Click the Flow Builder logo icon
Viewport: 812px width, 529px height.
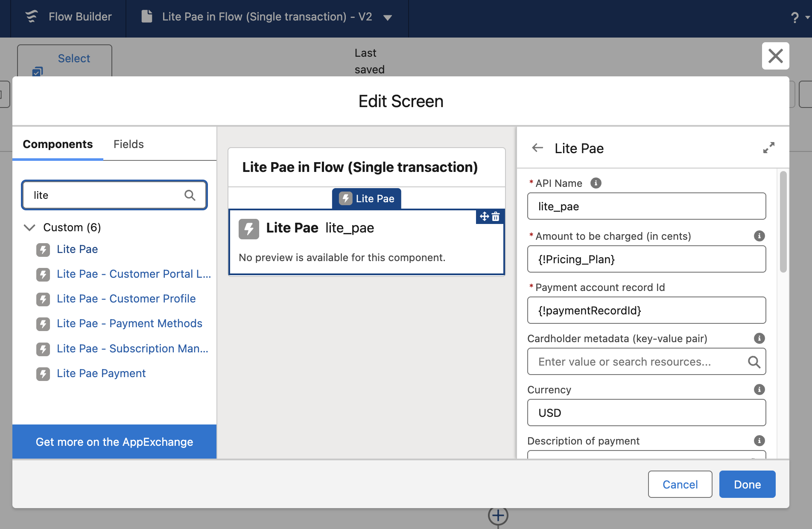tap(32, 17)
